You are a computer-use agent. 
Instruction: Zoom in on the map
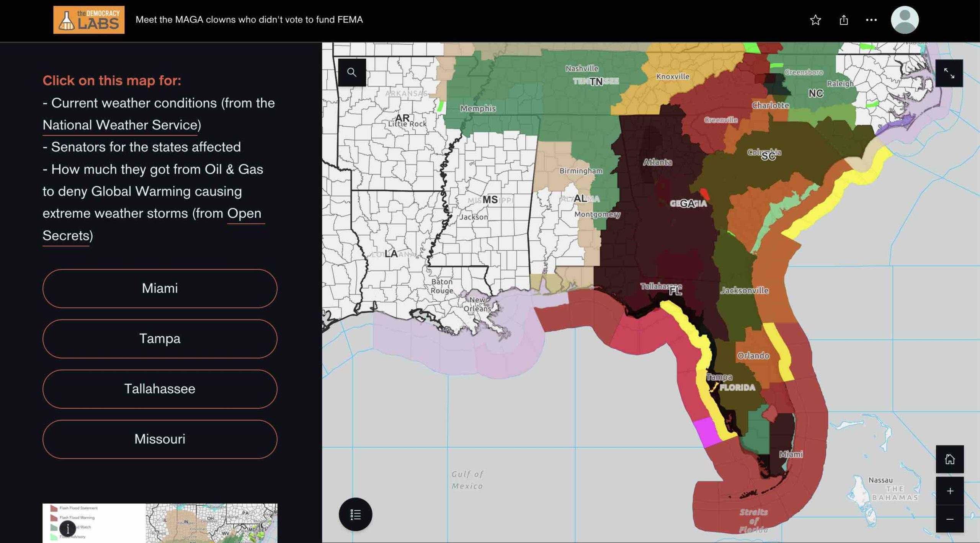(x=950, y=491)
